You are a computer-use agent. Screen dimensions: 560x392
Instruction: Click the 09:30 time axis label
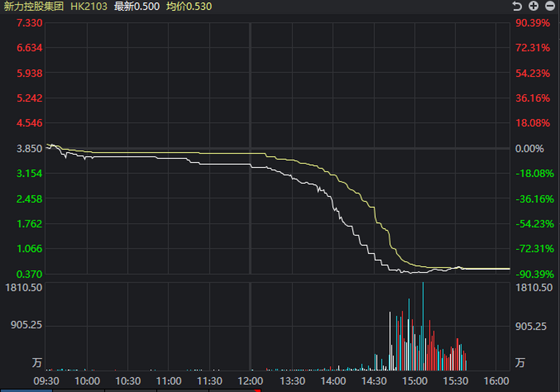pyautogui.click(x=46, y=381)
